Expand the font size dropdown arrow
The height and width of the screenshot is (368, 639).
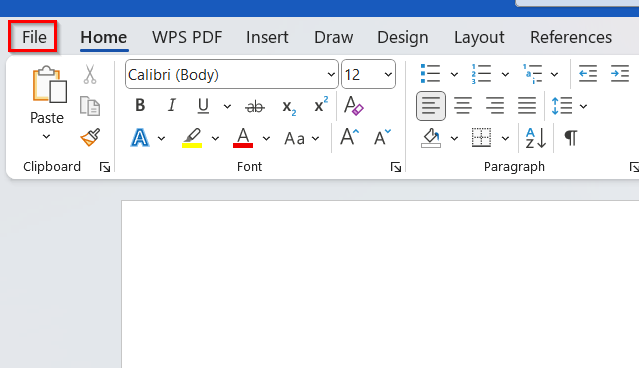pyautogui.click(x=388, y=74)
